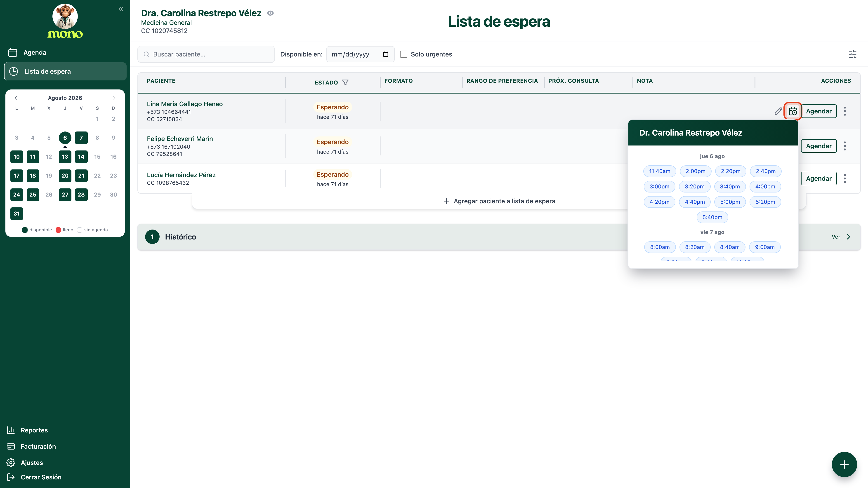The image size is (868, 488).
Task: Select August 6 in the calendar
Action: [x=65, y=138]
